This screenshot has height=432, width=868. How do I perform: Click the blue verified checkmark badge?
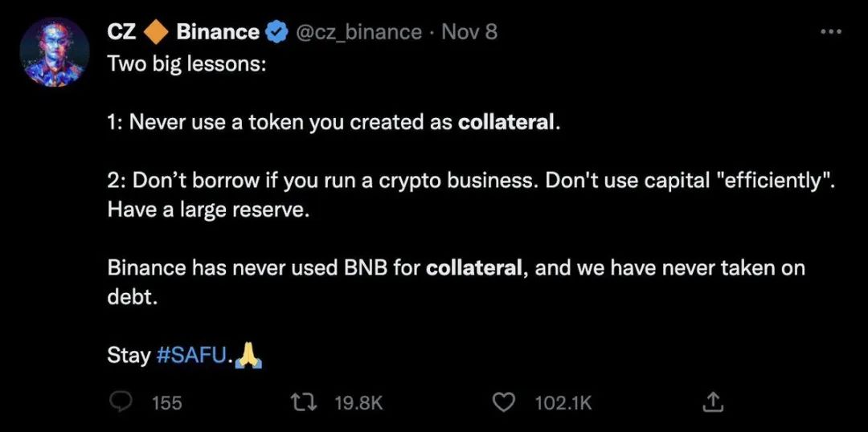pyautogui.click(x=277, y=32)
